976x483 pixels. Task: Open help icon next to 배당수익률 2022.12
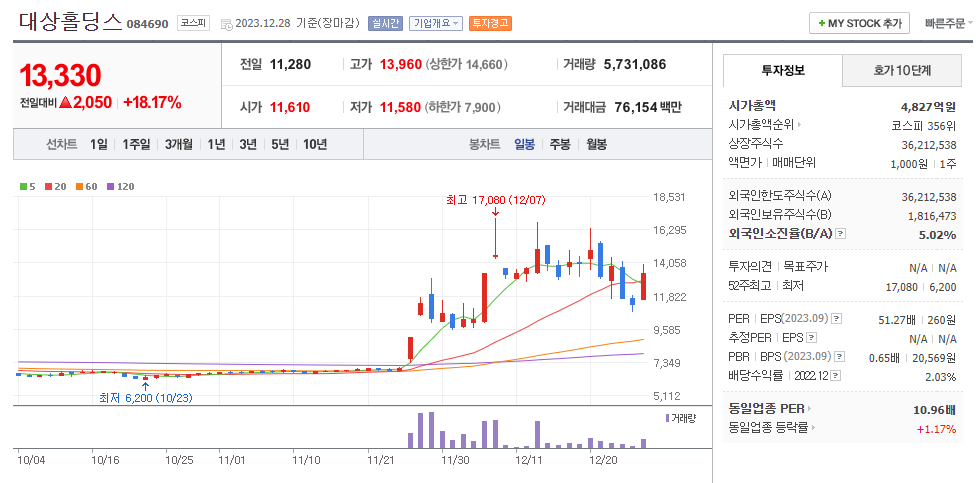coord(835,376)
